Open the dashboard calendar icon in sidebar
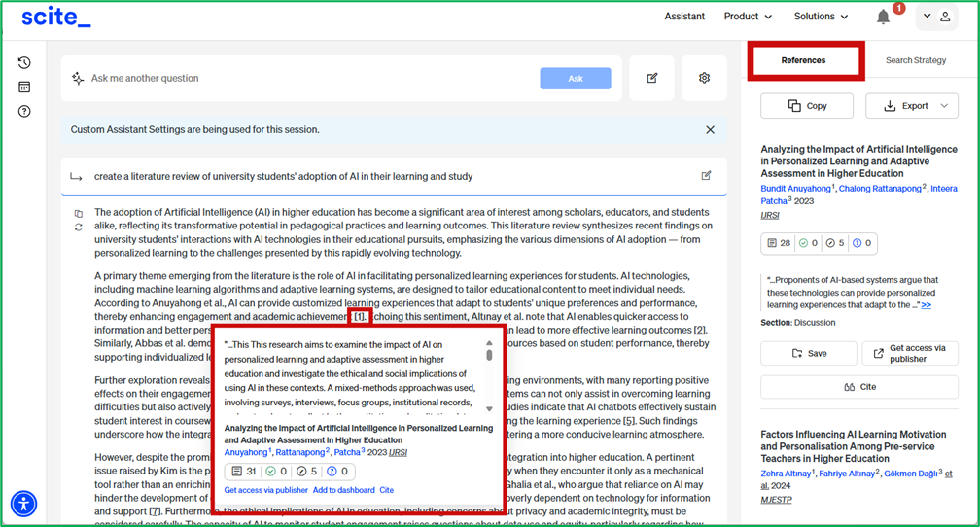The image size is (980, 527). point(24,87)
